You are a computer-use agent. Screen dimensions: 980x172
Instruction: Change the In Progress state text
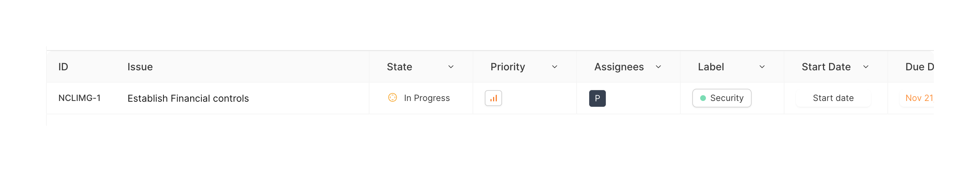(426, 98)
